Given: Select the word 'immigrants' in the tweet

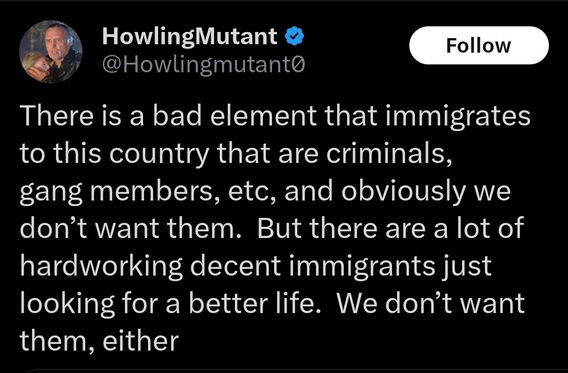Looking at the screenshot, I should click(x=362, y=267).
